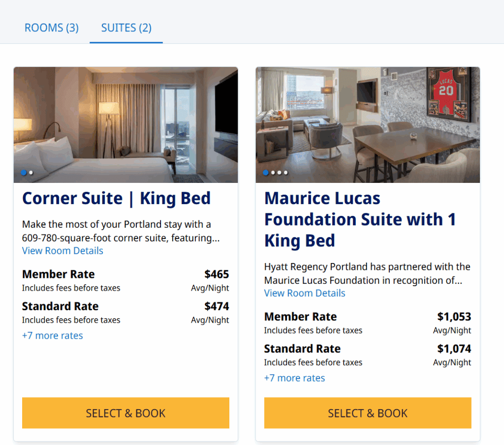This screenshot has width=504, height=445.
Task: Select first carousel dot on Corner Suite image
Action: click(x=24, y=173)
